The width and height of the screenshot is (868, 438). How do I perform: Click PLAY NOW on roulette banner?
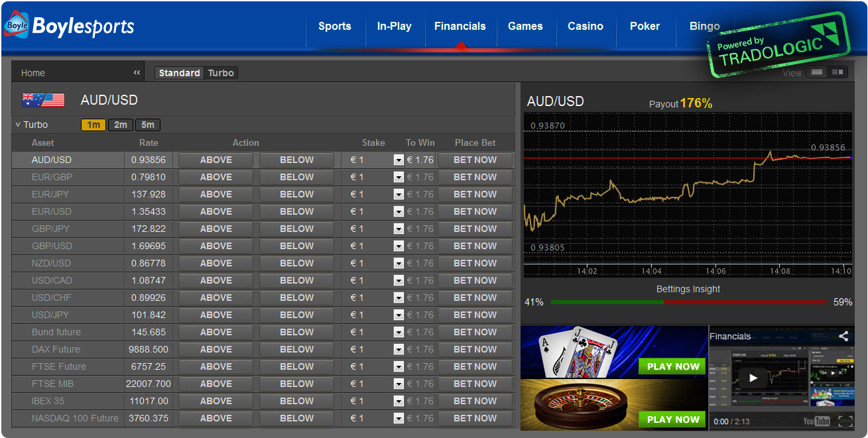[672, 419]
